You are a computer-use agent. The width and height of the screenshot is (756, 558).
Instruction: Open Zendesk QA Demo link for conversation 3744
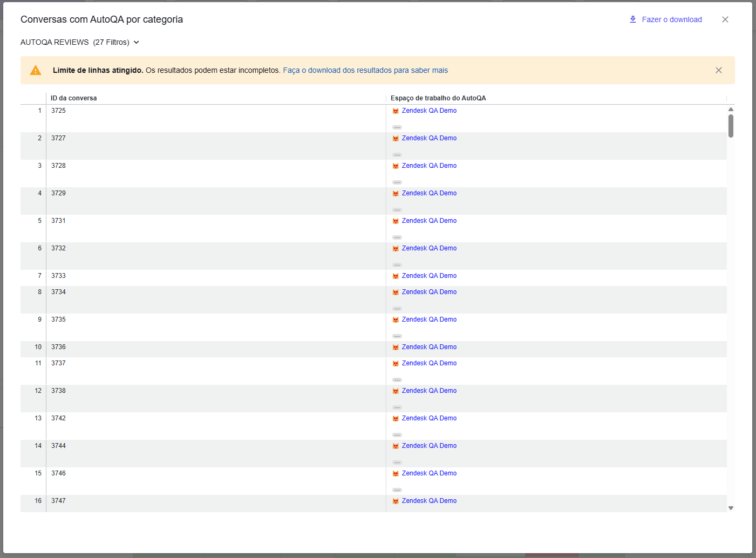click(x=429, y=446)
